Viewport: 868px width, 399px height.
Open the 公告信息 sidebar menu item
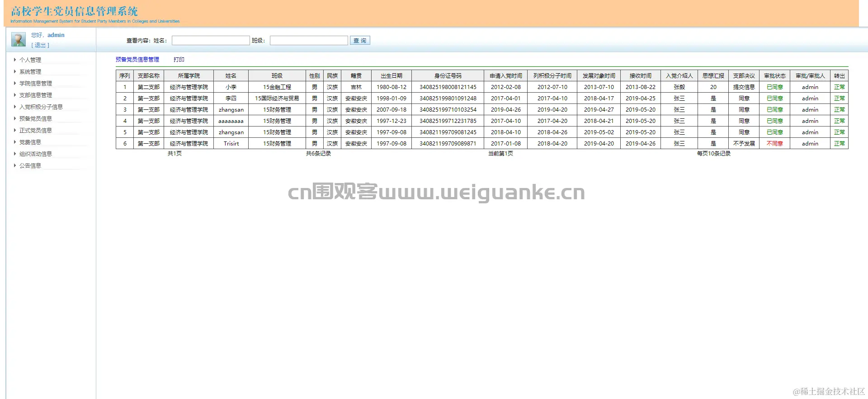pyautogui.click(x=30, y=166)
